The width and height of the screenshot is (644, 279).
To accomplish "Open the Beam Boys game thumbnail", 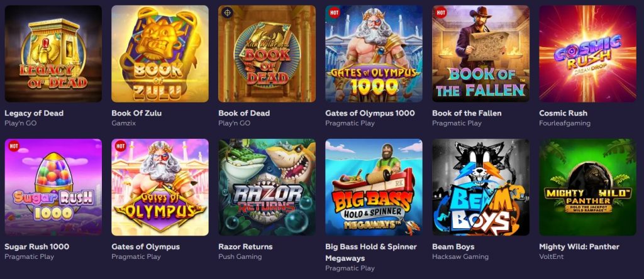I will click(480, 187).
